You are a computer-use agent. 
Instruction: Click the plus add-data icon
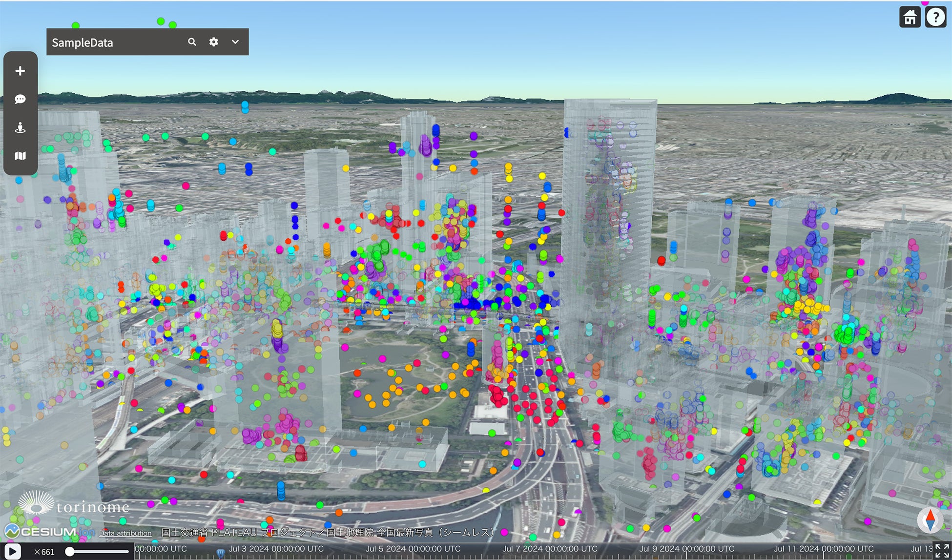(x=20, y=71)
